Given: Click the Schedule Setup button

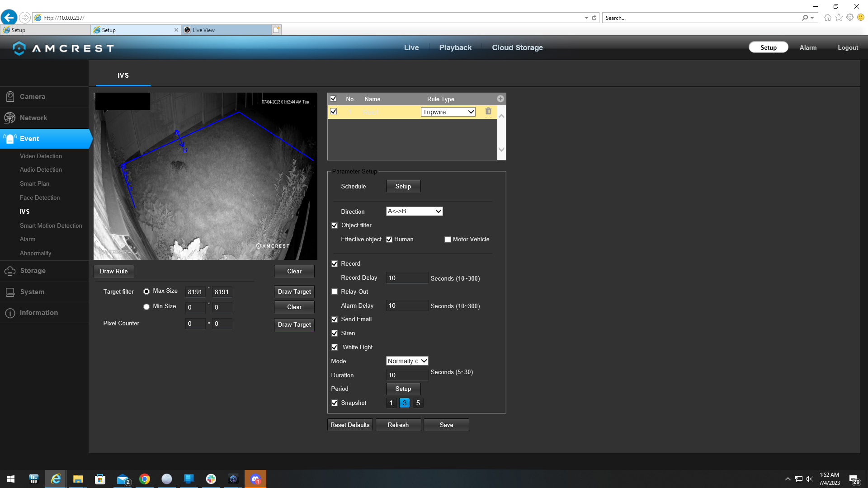Looking at the screenshot, I should (403, 186).
